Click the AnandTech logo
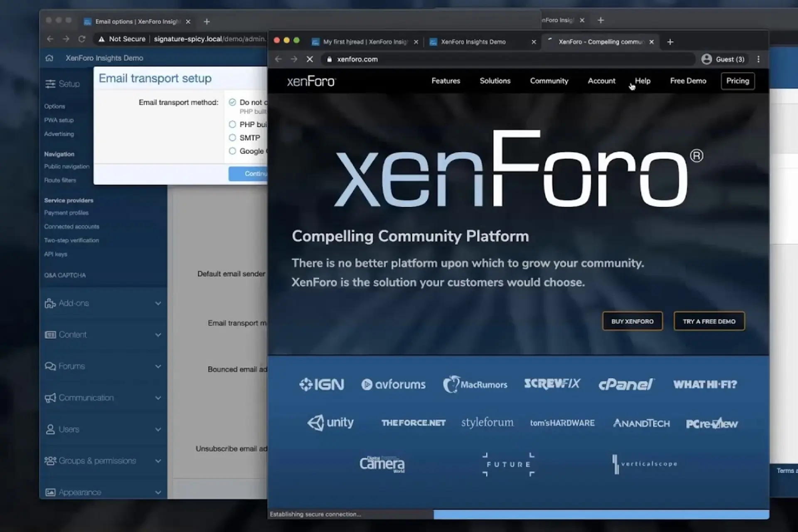This screenshot has height=532, width=798. tap(641, 423)
